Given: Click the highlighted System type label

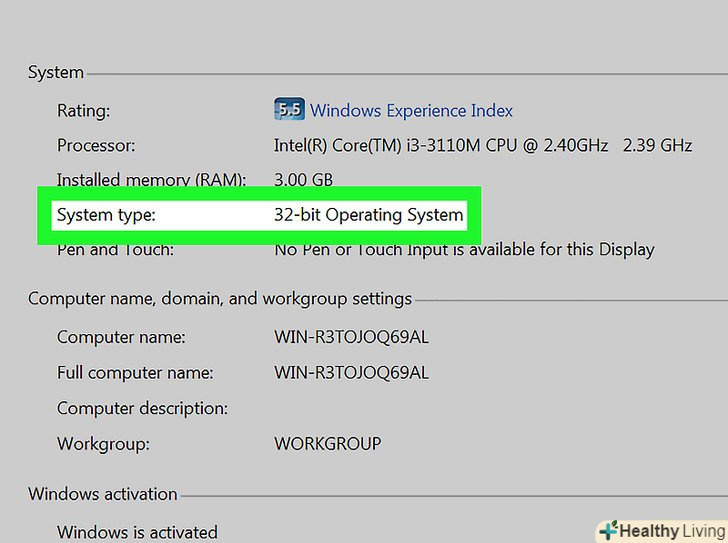Looking at the screenshot, I should pos(106,214).
